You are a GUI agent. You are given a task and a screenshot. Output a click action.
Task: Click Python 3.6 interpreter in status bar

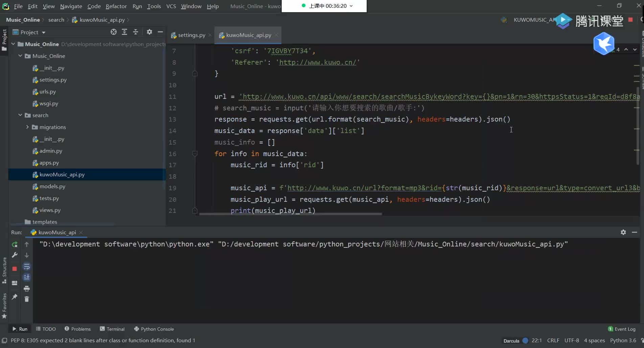coord(623,341)
